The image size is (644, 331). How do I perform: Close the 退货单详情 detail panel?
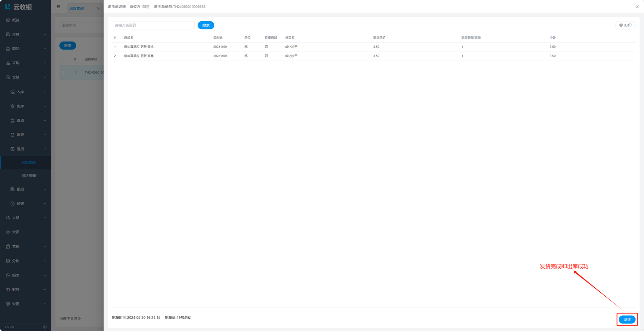point(637,7)
